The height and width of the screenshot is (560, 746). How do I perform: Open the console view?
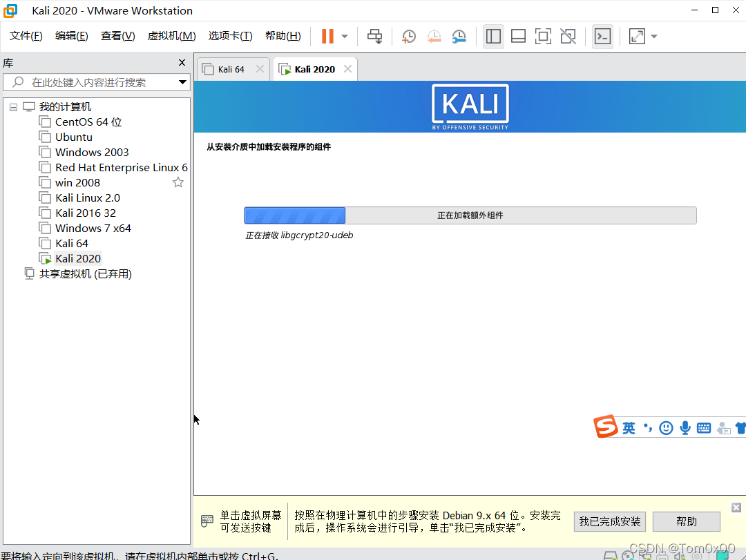(602, 36)
